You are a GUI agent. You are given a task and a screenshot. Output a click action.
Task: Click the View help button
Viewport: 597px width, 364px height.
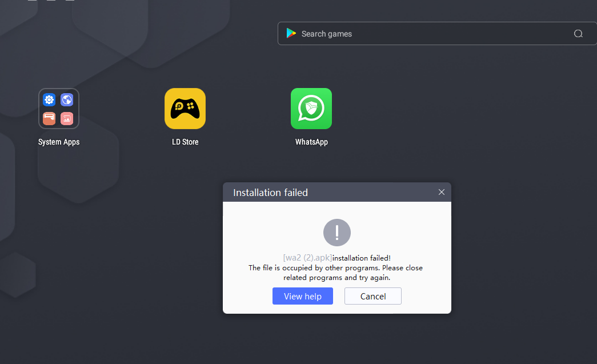pyautogui.click(x=303, y=296)
